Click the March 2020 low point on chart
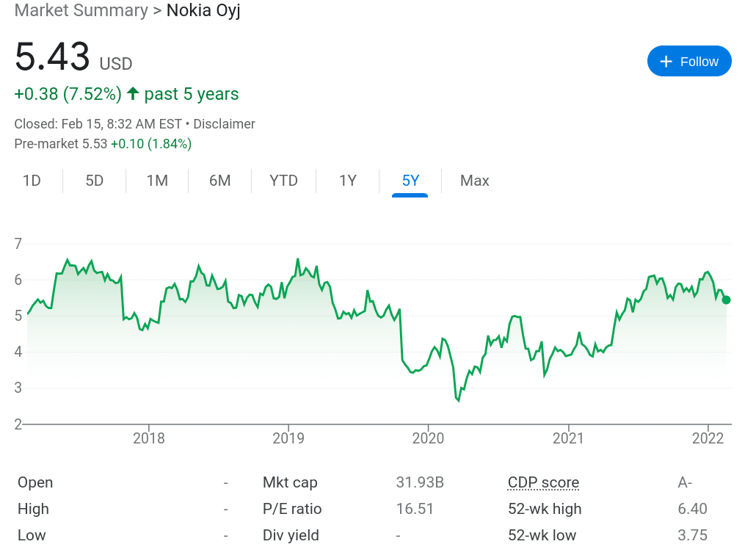756x558 pixels. pyautogui.click(x=458, y=401)
